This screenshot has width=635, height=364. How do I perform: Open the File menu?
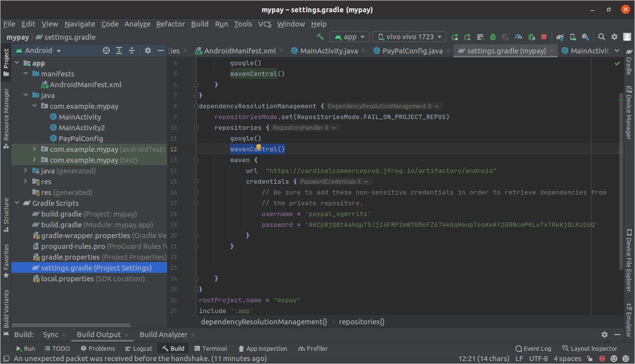click(x=9, y=24)
